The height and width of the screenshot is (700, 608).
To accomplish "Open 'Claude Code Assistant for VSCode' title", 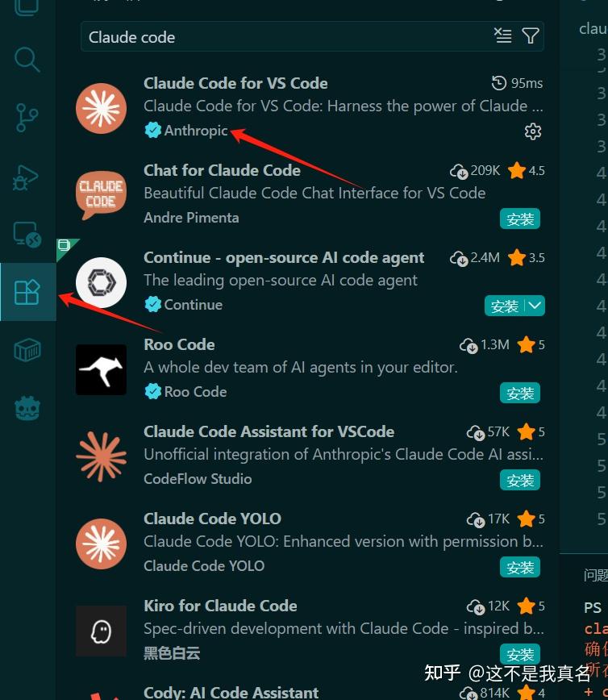I will click(269, 431).
